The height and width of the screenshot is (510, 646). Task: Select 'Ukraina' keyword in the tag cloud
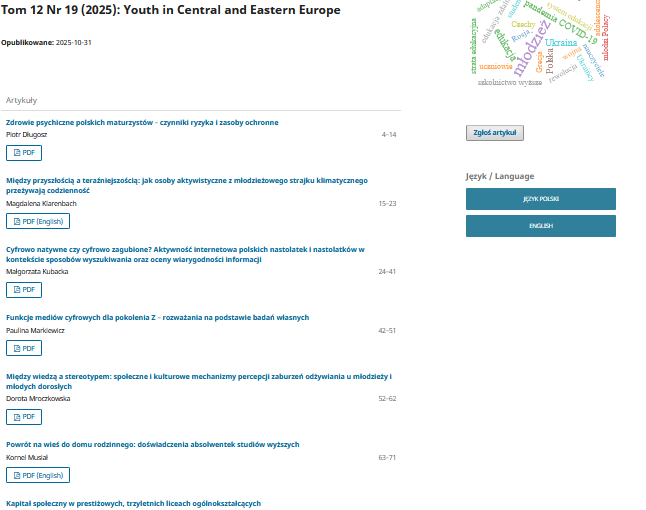point(561,43)
